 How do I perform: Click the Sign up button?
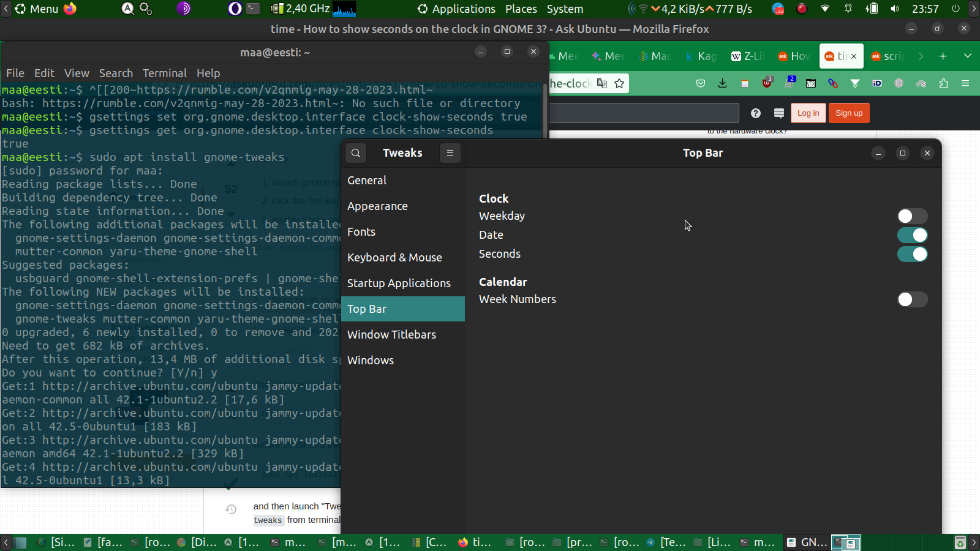click(849, 113)
